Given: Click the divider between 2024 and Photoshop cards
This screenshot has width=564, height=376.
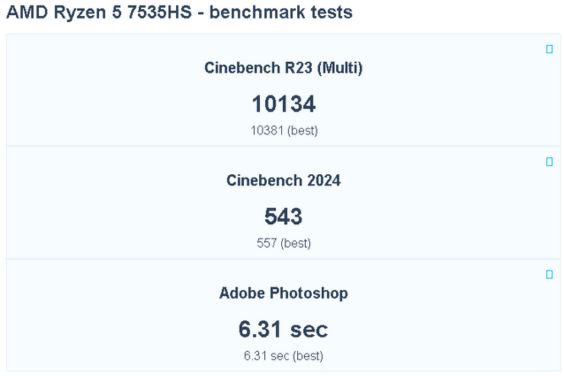Looking at the screenshot, I should click(x=283, y=259).
